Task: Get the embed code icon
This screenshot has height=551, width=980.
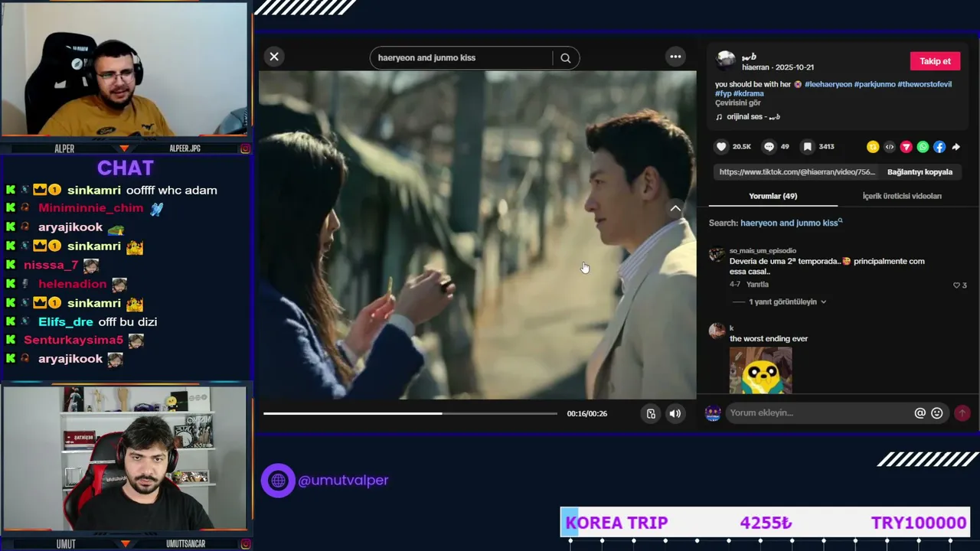Action: [x=890, y=147]
